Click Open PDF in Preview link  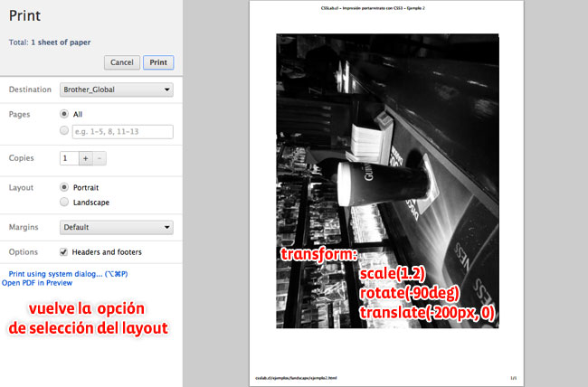(x=37, y=283)
